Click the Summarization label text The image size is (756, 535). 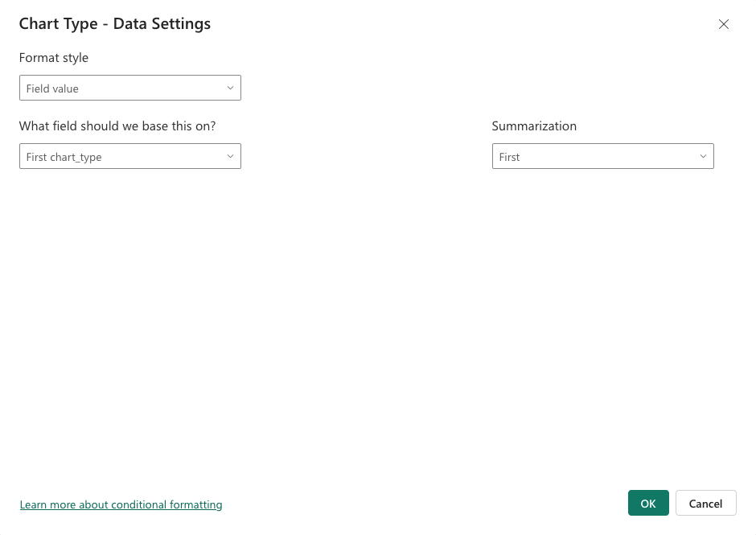click(533, 126)
